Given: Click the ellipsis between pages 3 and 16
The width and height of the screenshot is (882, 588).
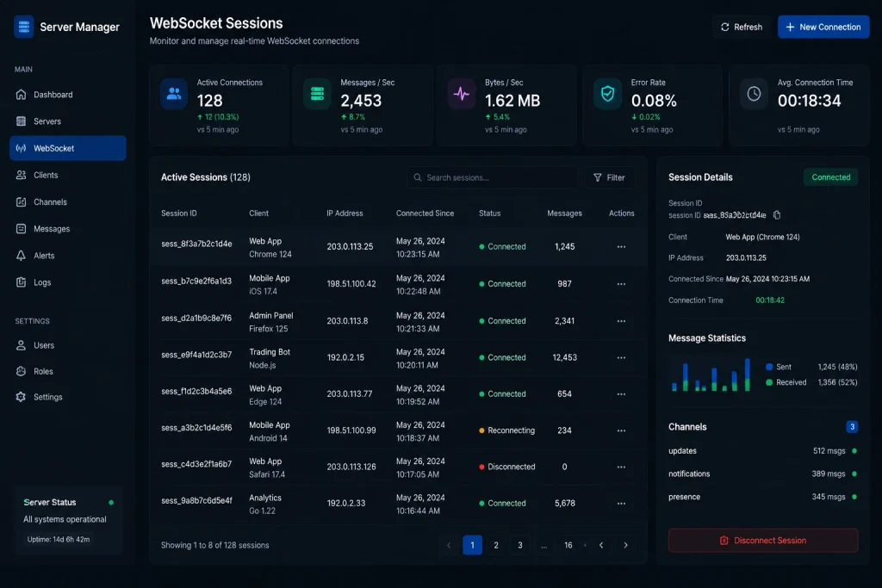Looking at the screenshot, I should point(543,545).
